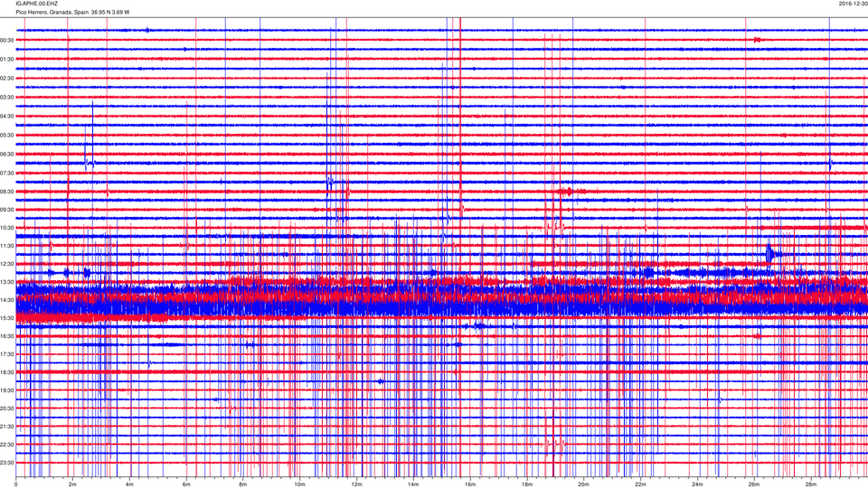
Task: Click the 00:30 time label
Action: [7, 41]
